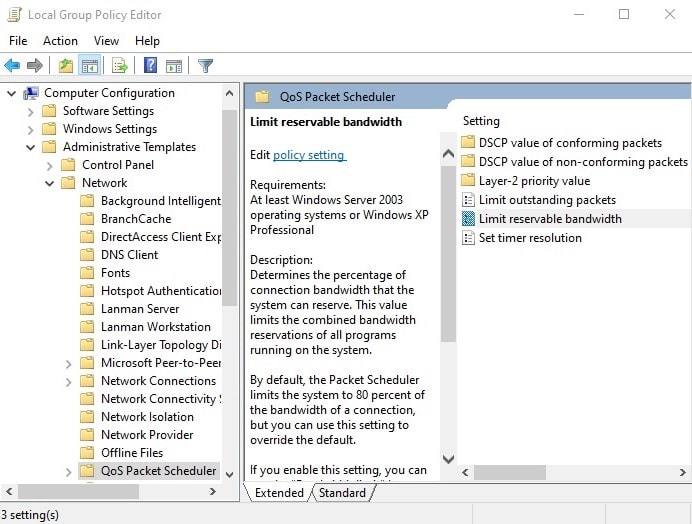
Task: Collapse the Computer Configuration node
Action: click(x=12, y=93)
